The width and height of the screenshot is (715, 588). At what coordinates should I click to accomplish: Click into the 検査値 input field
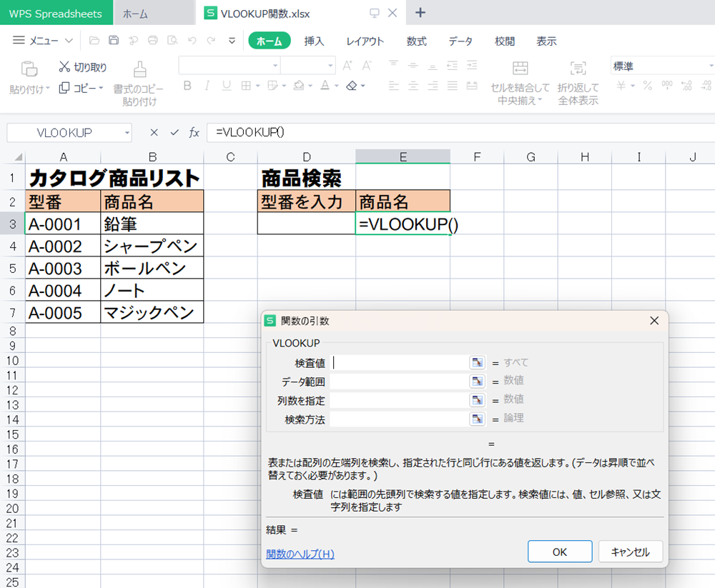point(398,362)
